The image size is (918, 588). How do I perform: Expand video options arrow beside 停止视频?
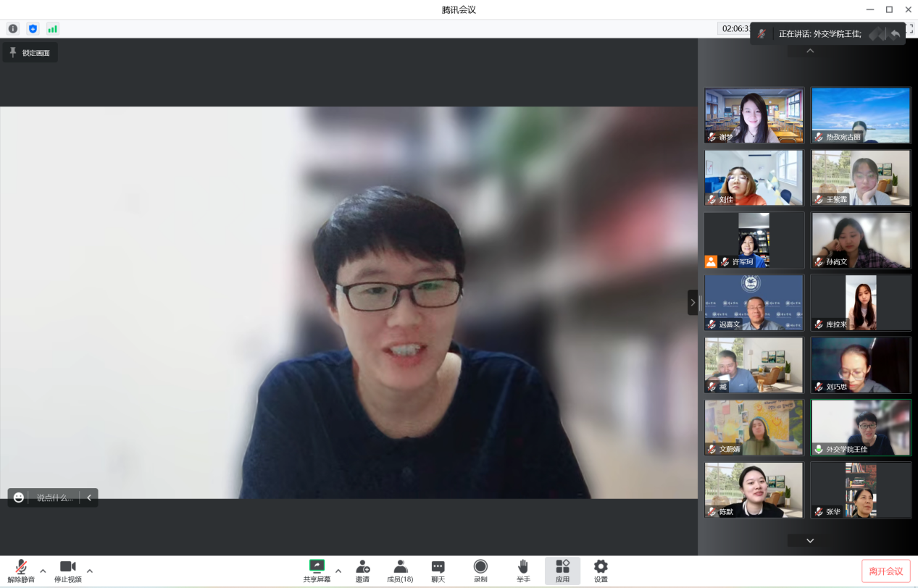pyautogui.click(x=90, y=571)
